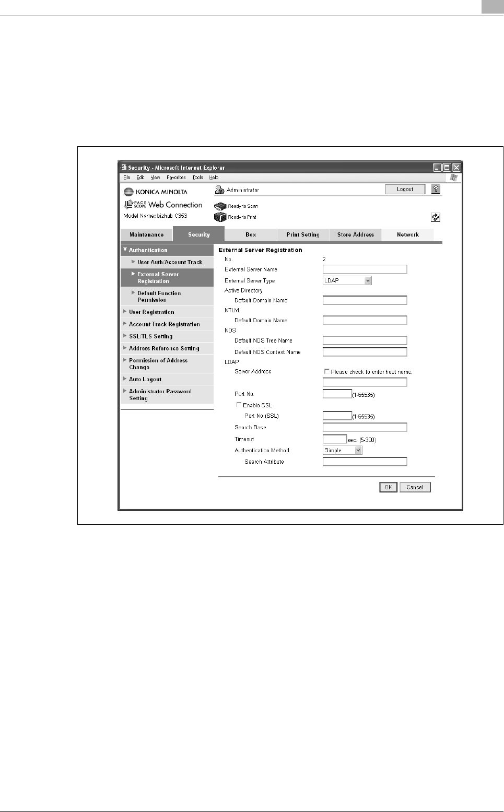Screen dimensions: 504x812
Task: Open the View menu
Action: tap(156, 178)
